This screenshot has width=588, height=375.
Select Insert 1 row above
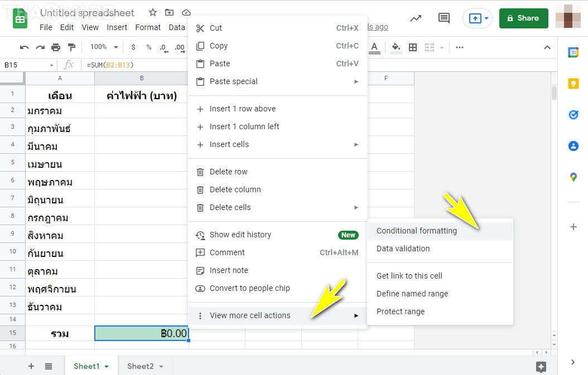[277, 109]
